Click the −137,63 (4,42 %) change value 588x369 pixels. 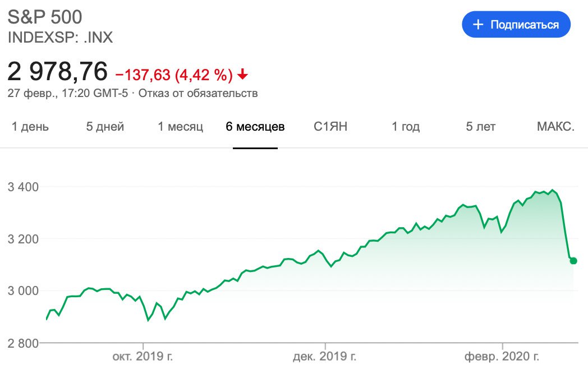tap(174, 73)
